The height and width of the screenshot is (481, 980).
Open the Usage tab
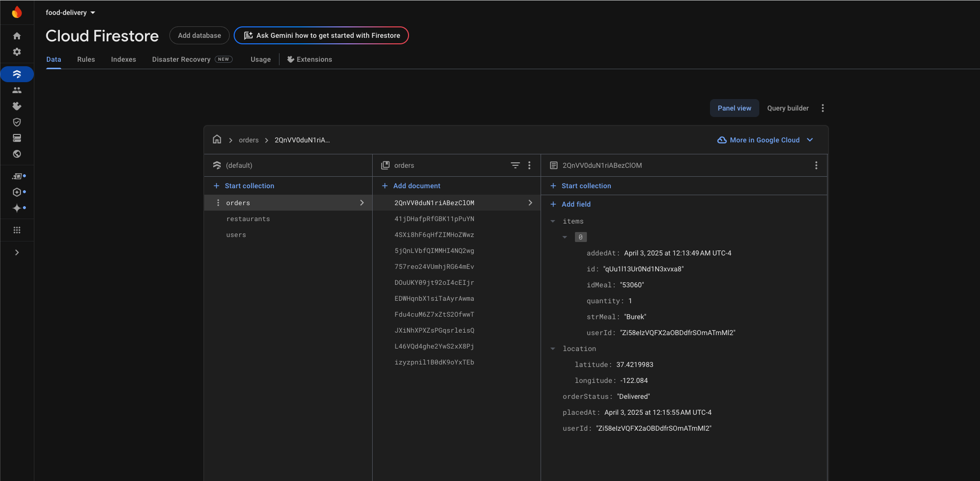pyautogui.click(x=261, y=59)
